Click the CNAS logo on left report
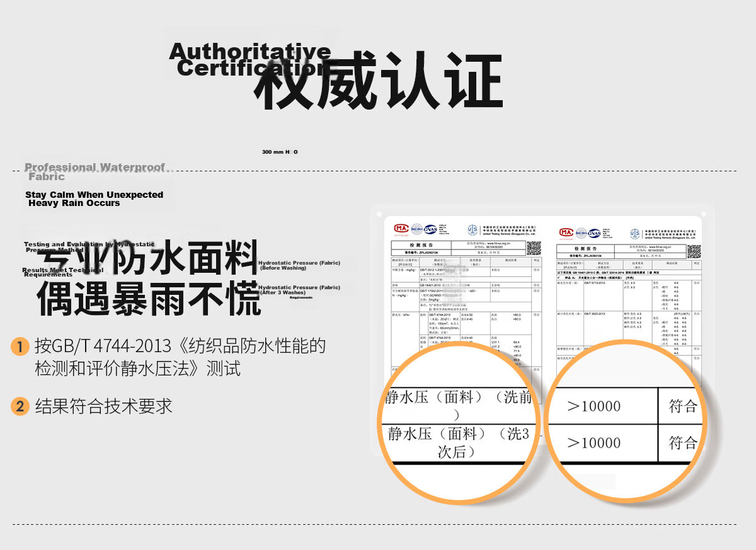The image size is (756, 550). 430,229
